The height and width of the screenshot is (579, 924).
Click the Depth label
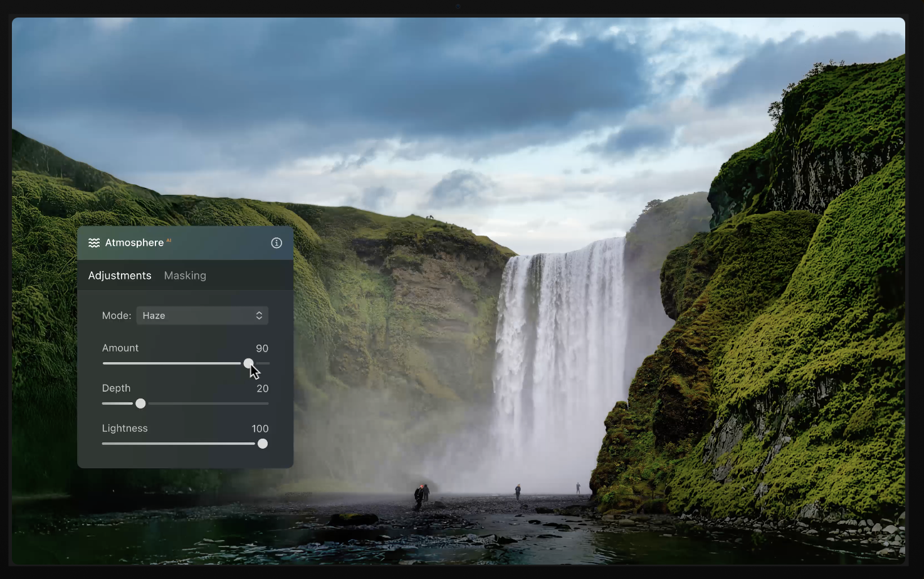(117, 389)
